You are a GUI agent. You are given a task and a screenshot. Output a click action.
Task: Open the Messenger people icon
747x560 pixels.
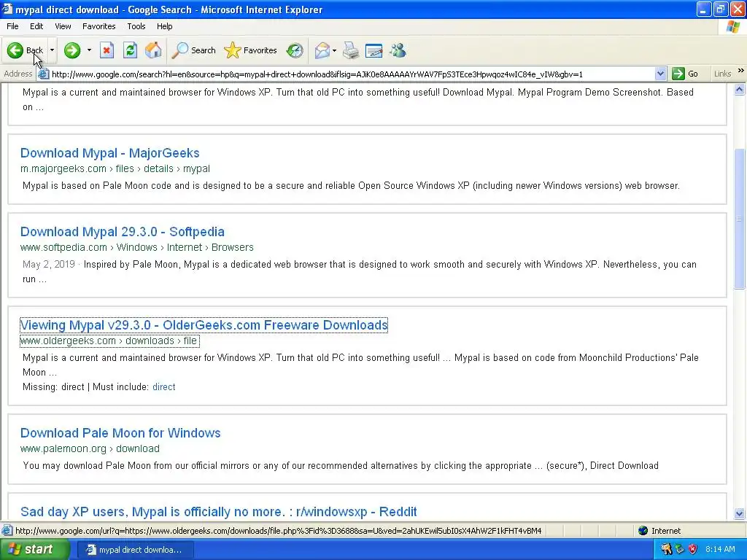point(398,50)
